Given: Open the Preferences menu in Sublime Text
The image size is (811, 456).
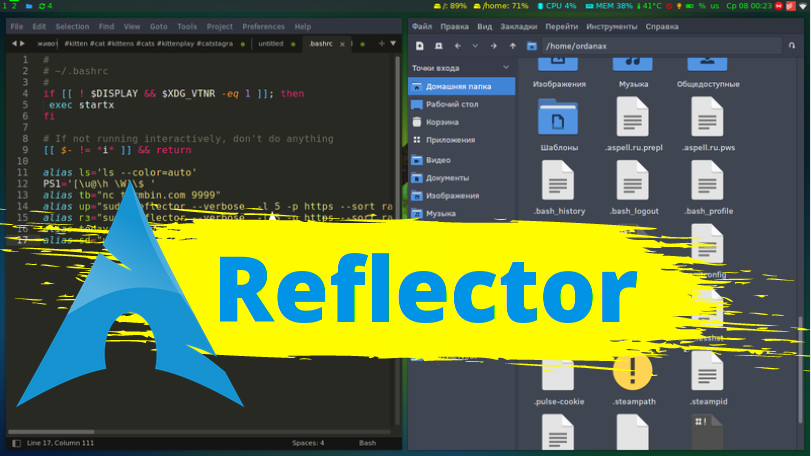Looking at the screenshot, I should pyautogui.click(x=263, y=26).
